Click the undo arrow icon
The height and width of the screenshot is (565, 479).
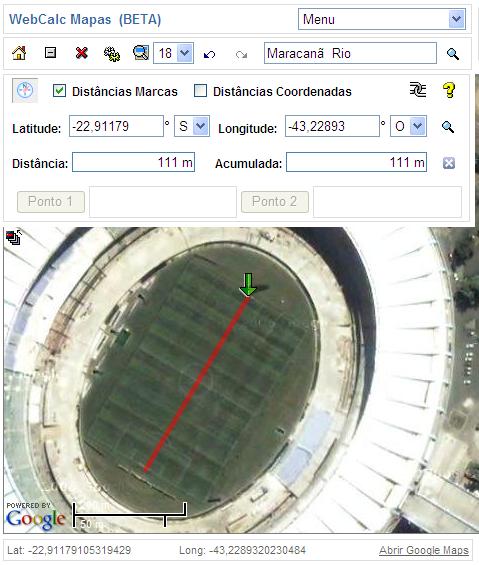point(209,54)
